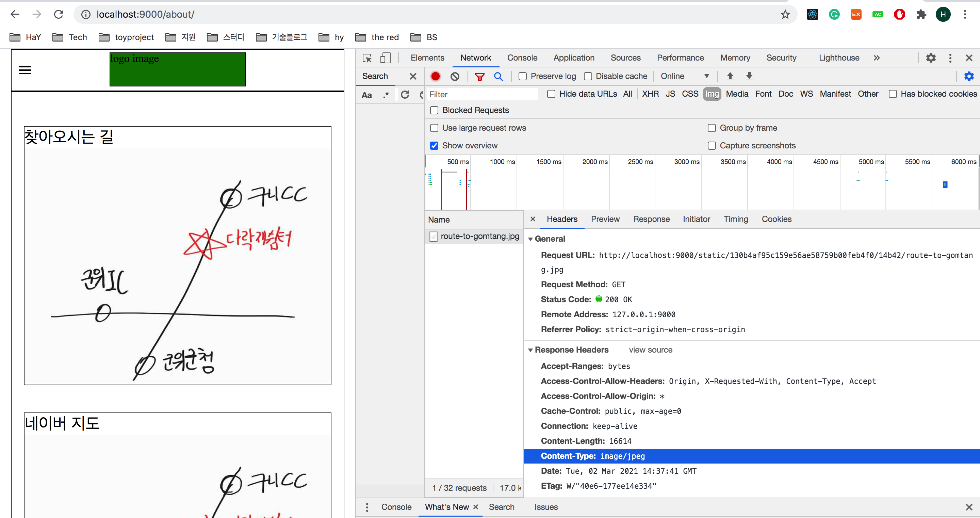Image resolution: width=980 pixels, height=518 pixels.
Task: Open the Online throttling dropdown
Action: point(684,76)
